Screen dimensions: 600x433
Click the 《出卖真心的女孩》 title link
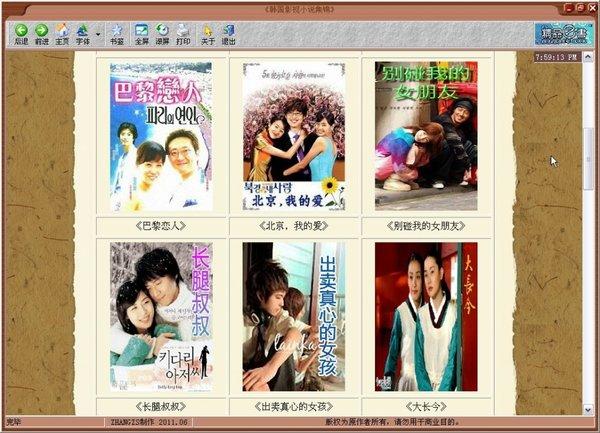click(x=293, y=406)
